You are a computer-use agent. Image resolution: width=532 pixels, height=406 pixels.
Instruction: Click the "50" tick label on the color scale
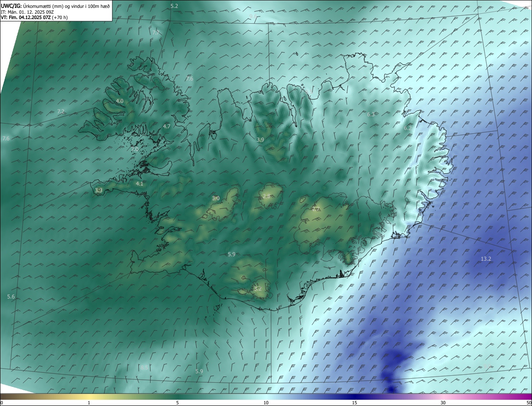(528, 403)
